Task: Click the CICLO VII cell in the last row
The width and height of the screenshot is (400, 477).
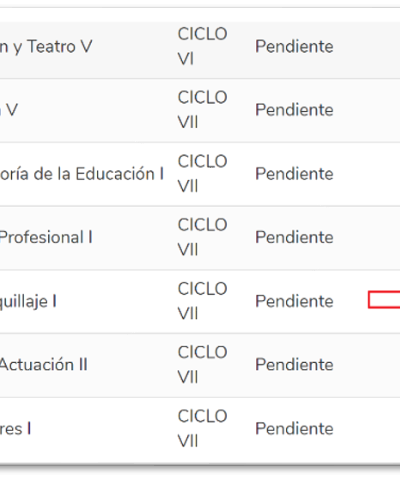Action: [202, 429]
